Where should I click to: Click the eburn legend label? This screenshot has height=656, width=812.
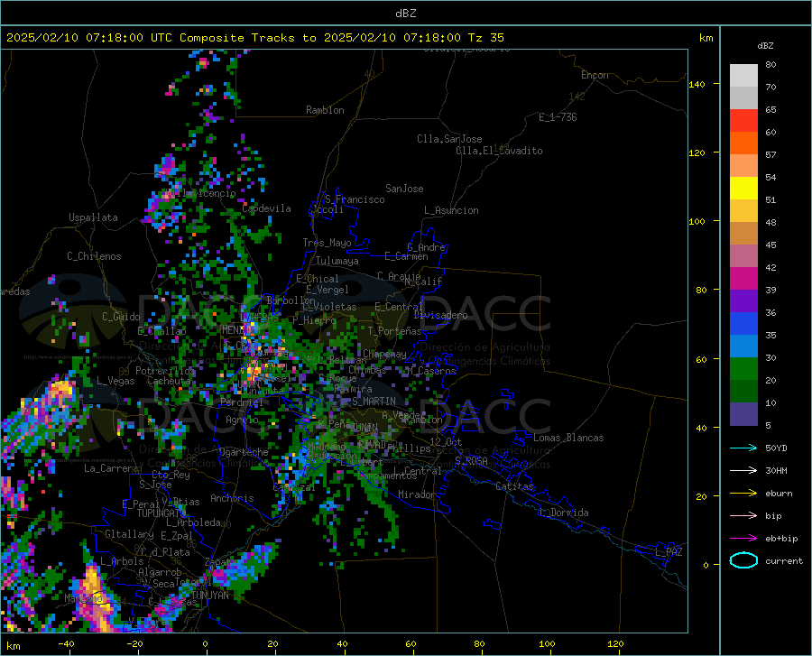coord(779,494)
